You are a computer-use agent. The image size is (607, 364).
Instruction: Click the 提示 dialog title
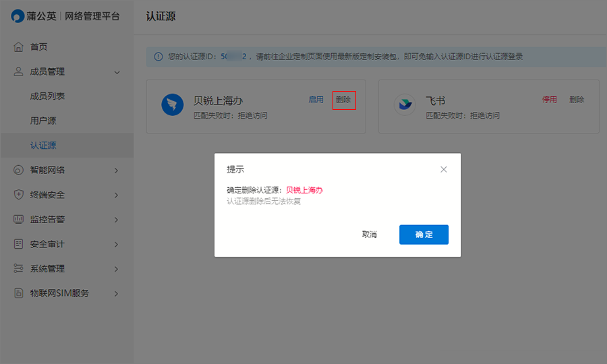point(235,169)
